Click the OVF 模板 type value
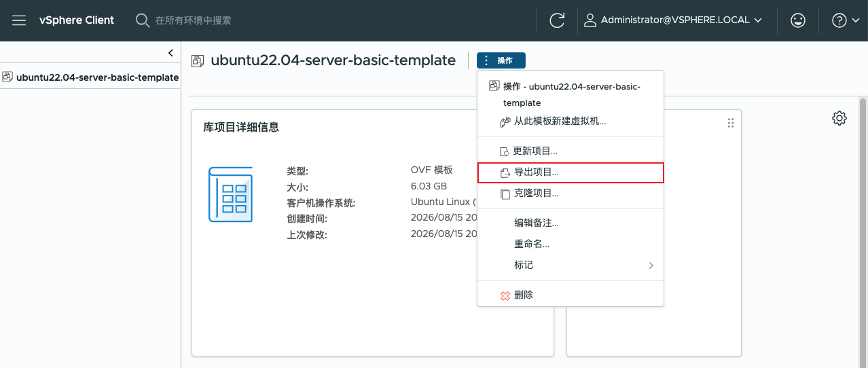Image resolution: width=868 pixels, height=368 pixels. point(432,170)
